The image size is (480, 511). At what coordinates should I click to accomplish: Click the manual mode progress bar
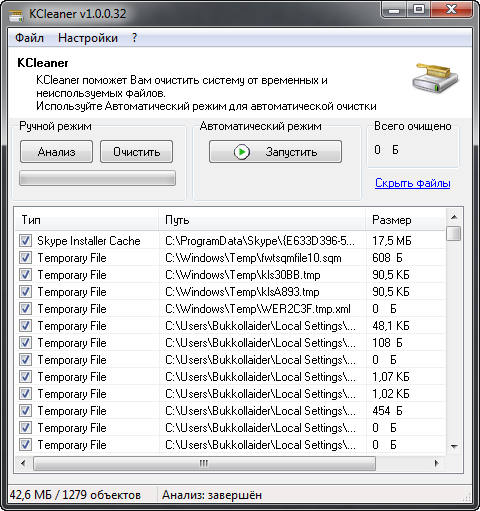click(x=97, y=178)
